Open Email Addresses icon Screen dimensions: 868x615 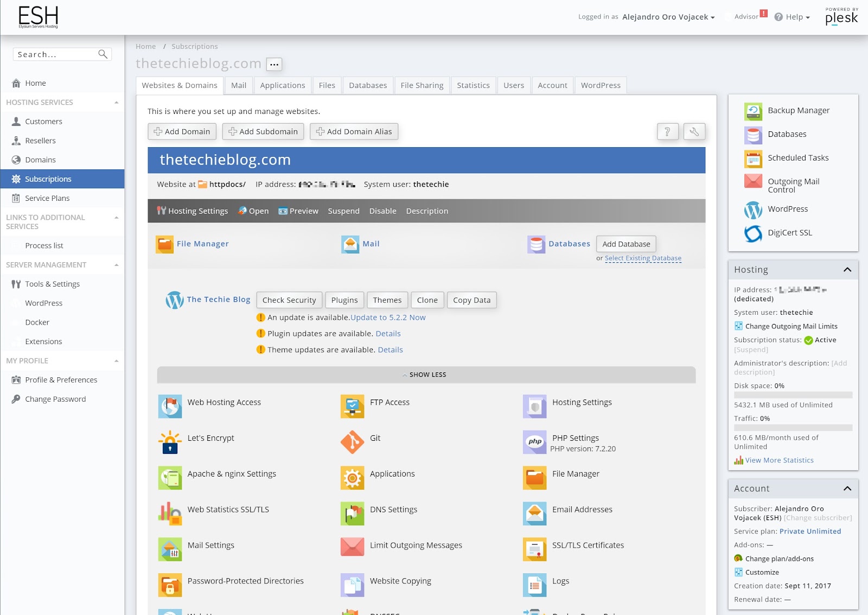coord(534,513)
